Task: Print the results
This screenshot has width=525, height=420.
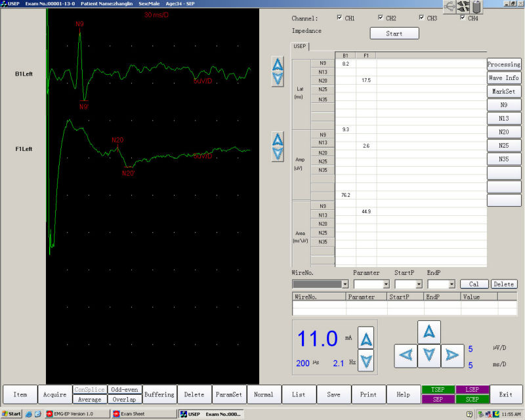Action: pos(368,394)
